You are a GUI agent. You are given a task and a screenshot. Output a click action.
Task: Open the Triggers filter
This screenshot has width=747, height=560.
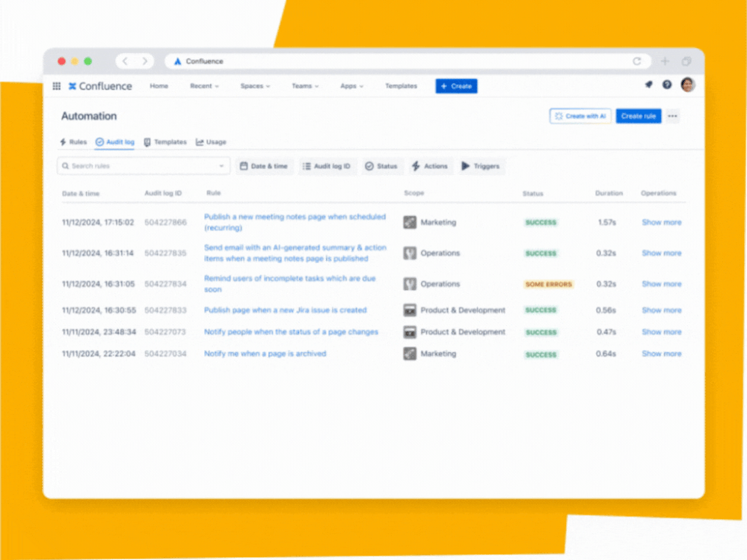click(x=481, y=166)
